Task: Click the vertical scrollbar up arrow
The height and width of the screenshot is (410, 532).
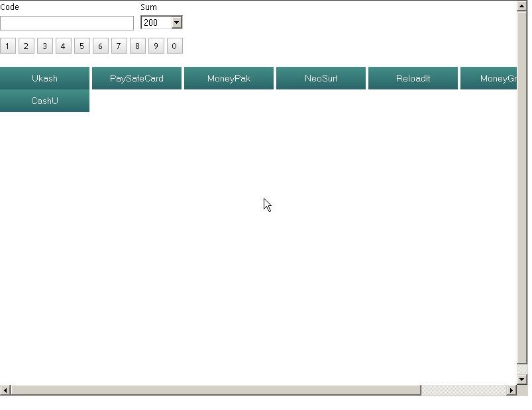Action: (x=522, y=6)
